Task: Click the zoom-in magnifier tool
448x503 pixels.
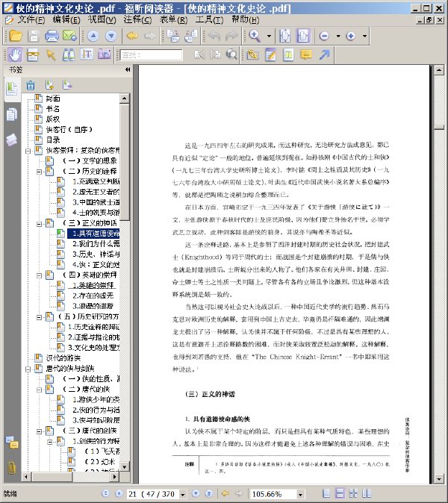Action: 255,36
